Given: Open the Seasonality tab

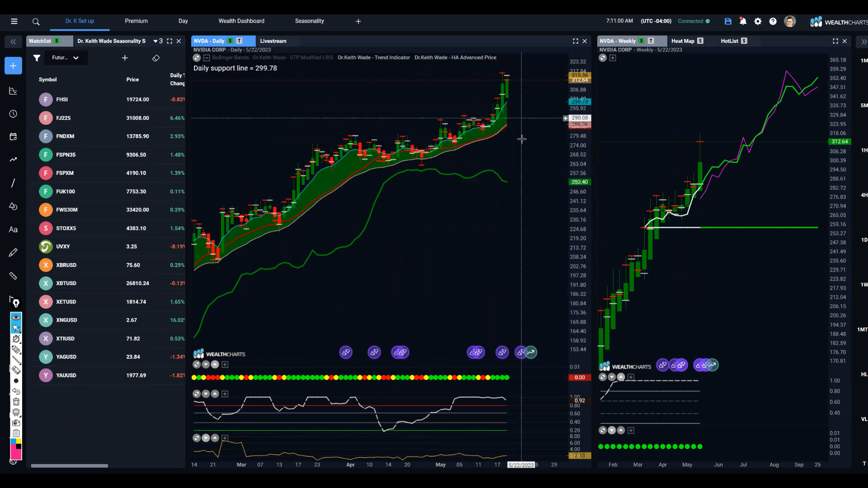Looking at the screenshot, I should [x=309, y=21].
